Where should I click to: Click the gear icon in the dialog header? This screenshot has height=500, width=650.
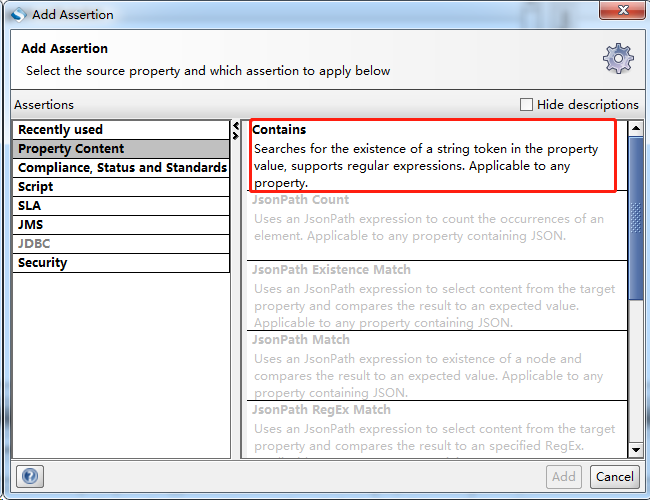[618, 58]
